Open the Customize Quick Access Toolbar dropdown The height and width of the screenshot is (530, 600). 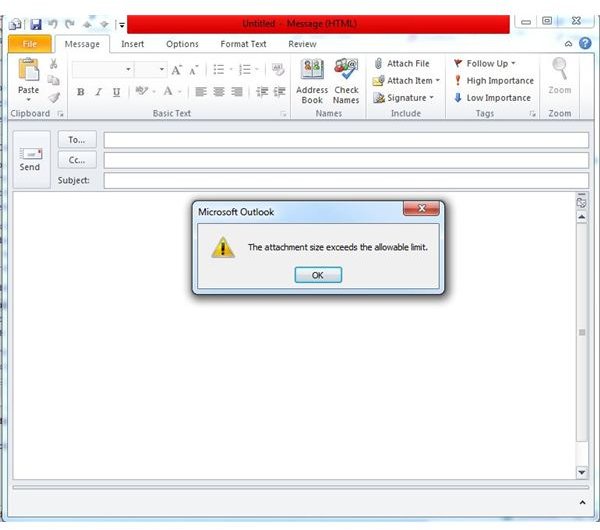[122, 25]
